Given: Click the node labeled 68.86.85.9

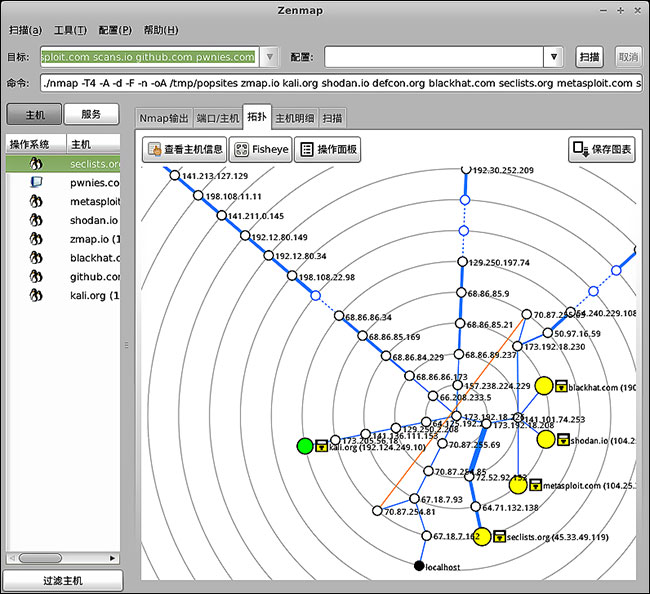Looking at the screenshot, I should click(x=461, y=293).
